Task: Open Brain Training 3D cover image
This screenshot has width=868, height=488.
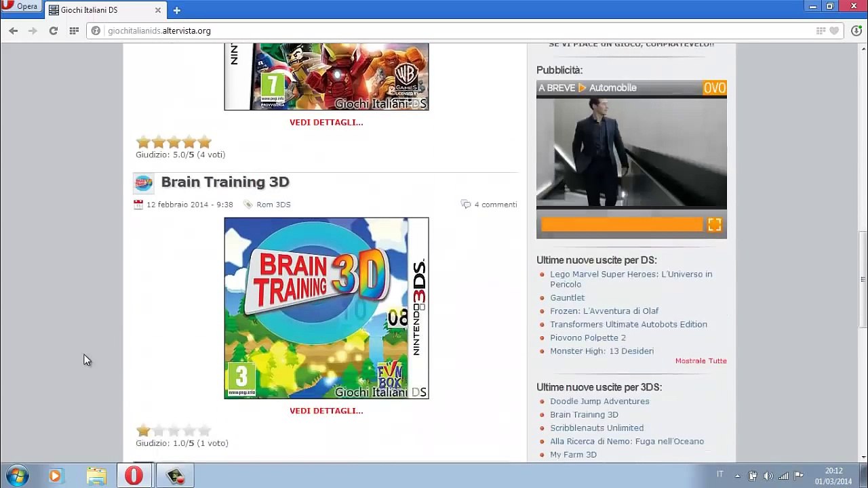Action: [326, 308]
